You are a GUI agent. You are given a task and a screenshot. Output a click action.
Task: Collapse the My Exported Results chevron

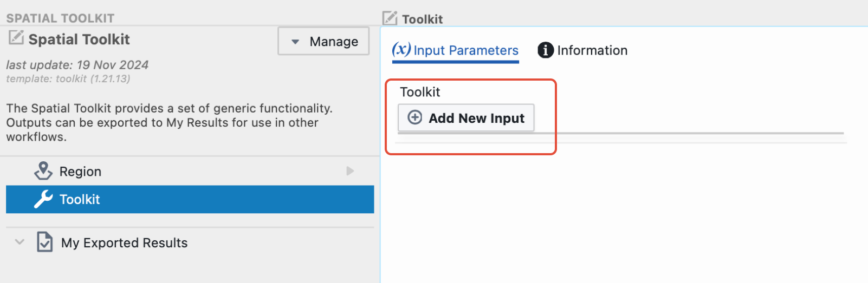point(20,242)
